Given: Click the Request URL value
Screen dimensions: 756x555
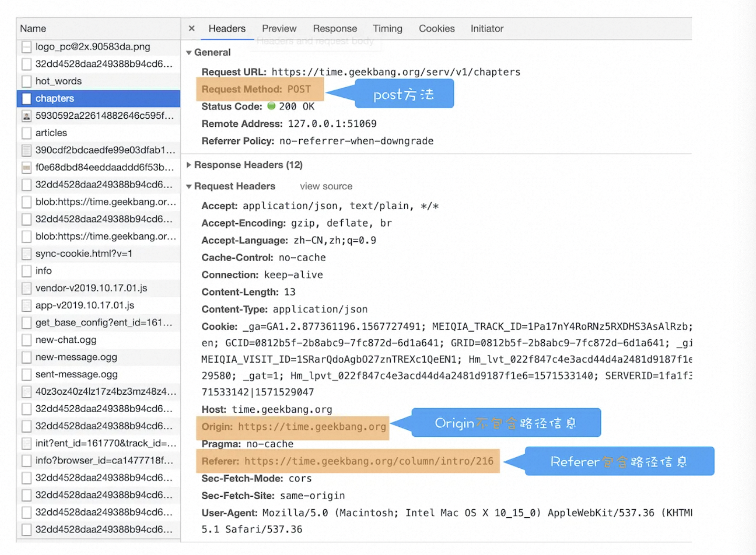Looking at the screenshot, I should click(396, 72).
